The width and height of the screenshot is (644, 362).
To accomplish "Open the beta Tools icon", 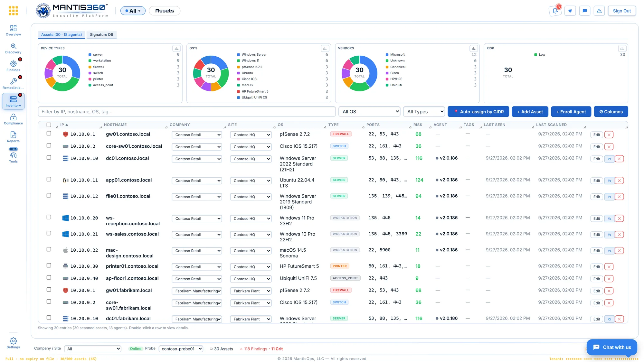I will 13,156.
